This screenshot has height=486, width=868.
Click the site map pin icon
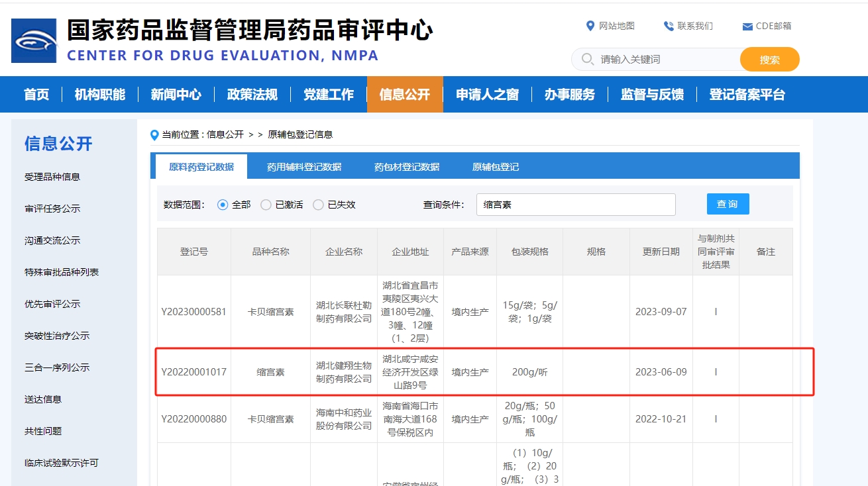tap(590, 26)
